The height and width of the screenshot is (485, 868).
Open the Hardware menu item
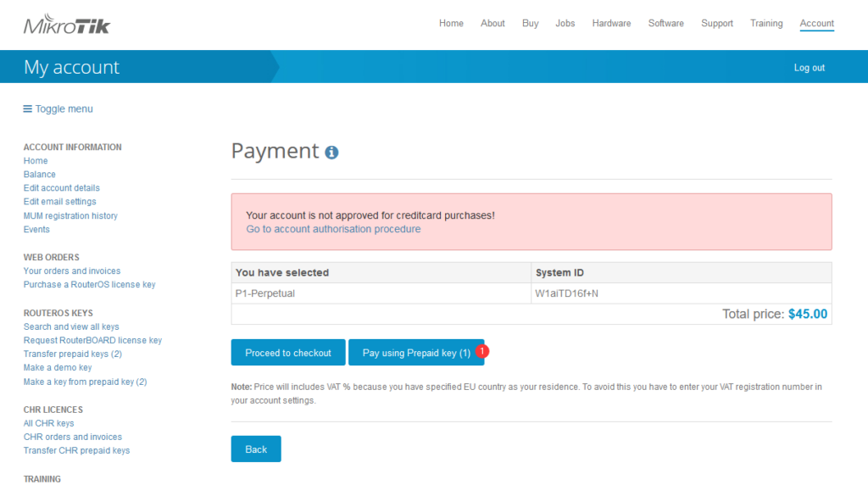612,23
